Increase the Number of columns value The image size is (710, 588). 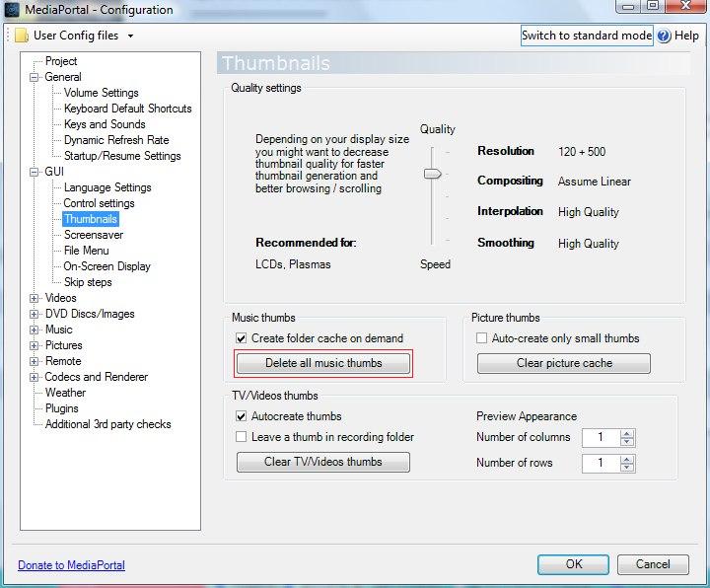point(628,433)
